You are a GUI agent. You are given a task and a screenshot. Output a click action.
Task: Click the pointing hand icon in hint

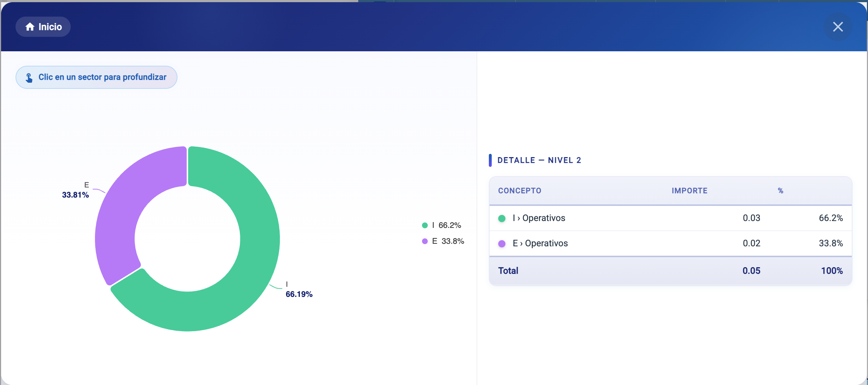(x=29, y=78)
